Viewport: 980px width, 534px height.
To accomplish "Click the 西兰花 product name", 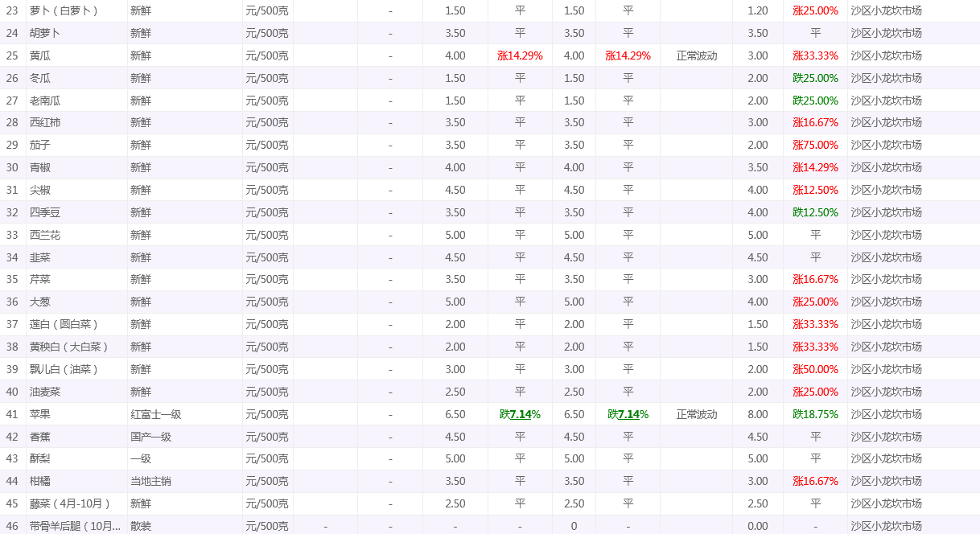I will coord(45,235).
